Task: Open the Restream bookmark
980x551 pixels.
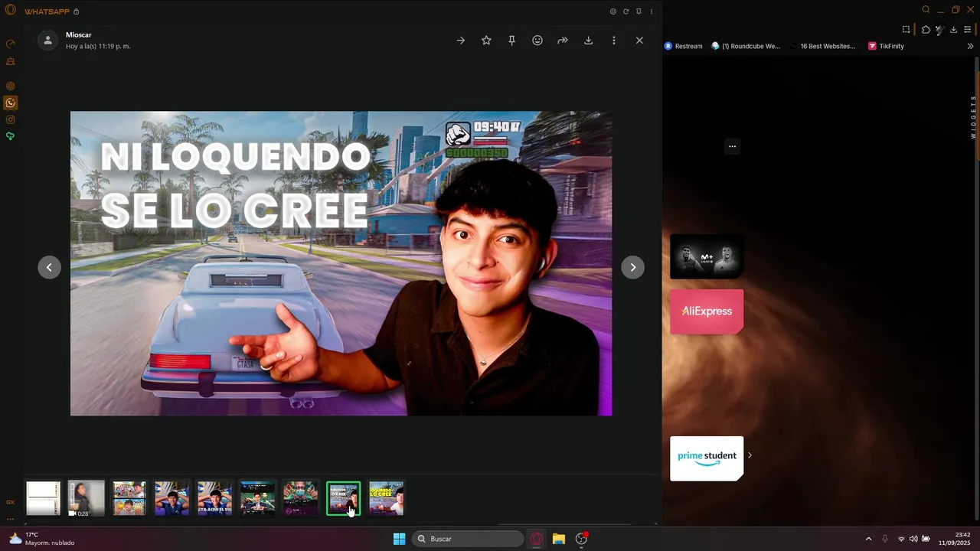Action: pos(684,46)
